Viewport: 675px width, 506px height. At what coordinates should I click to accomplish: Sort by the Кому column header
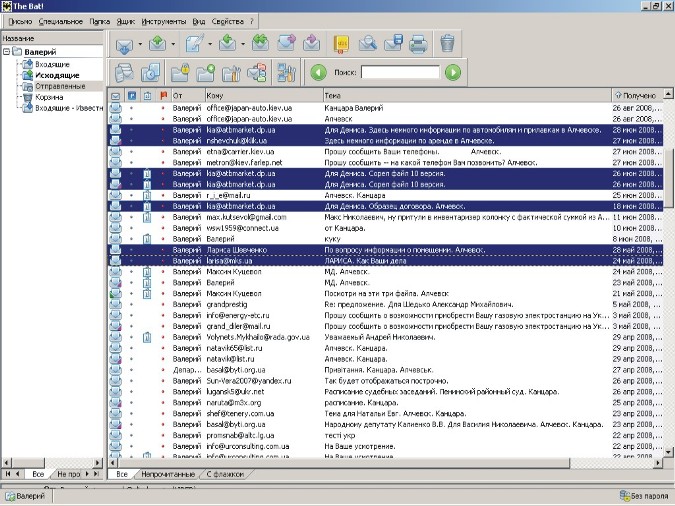(263, 96)
